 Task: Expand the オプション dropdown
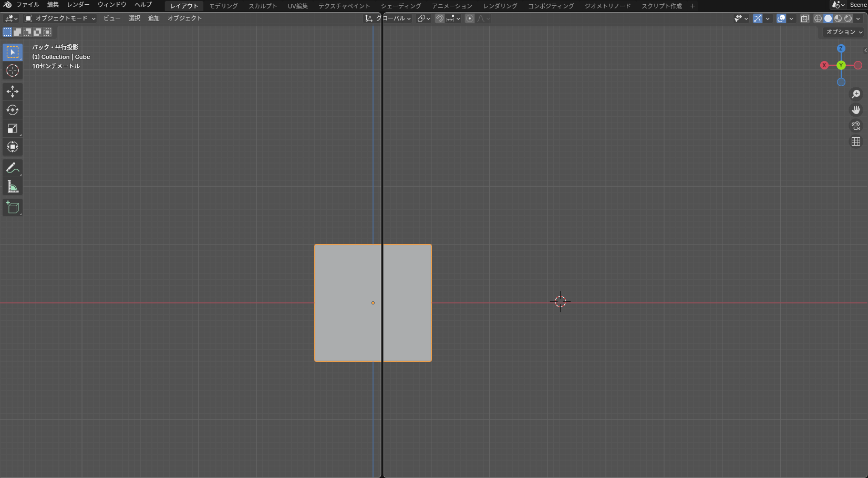[x=844, y=32]
